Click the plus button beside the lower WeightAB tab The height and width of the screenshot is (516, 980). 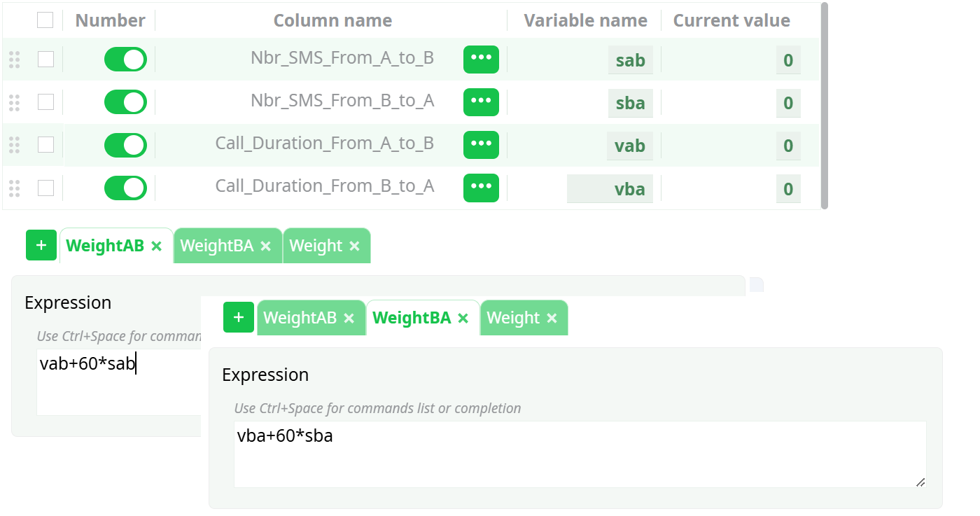[x=239, y=317]
